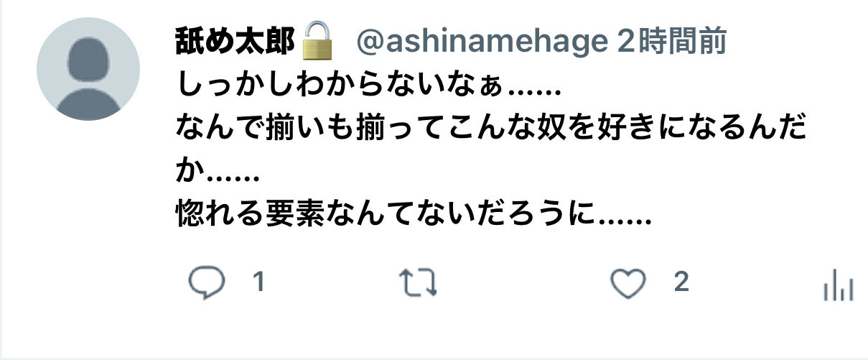Open the default gray avatar profile picture
This screenshot has width=868, height=360.
point(88,69)
